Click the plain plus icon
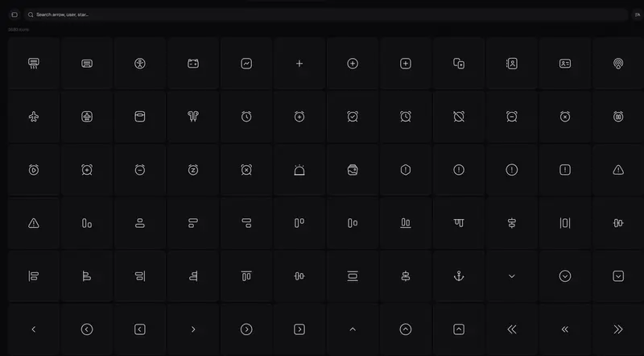Image resolution: width=644 pixels, height=356 pixels. click(x=299, y=64)
